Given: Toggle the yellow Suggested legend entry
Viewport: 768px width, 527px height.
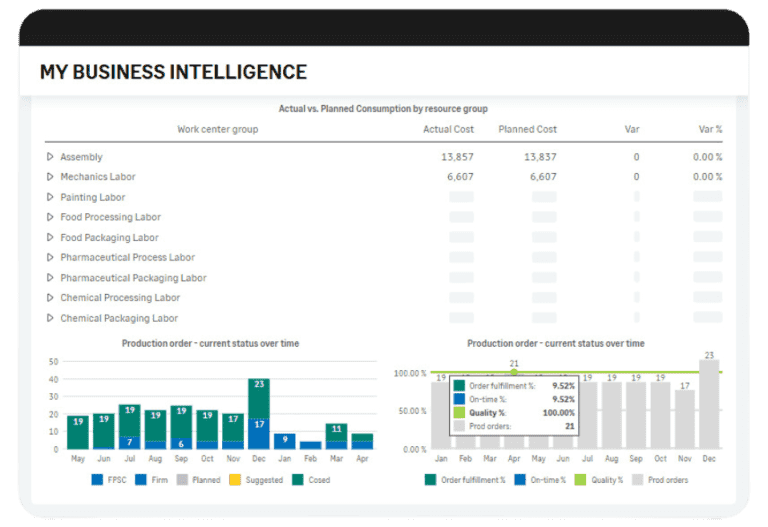Looking at the screenshot, I should pos(236,480).
